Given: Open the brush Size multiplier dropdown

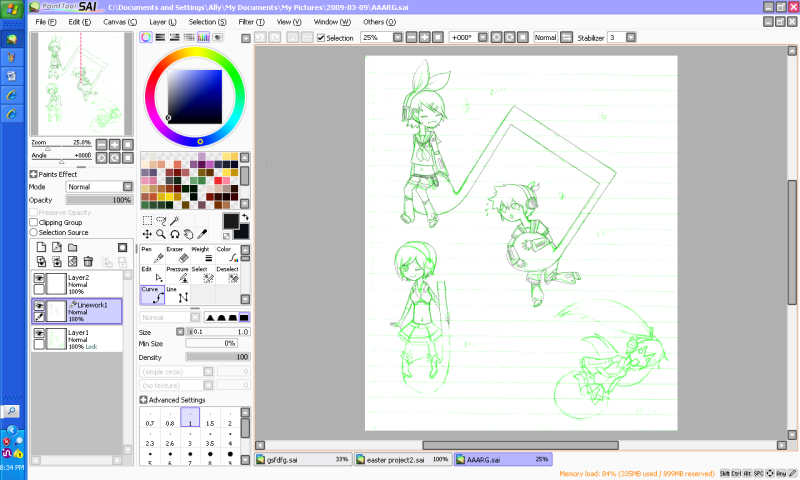Looking at the screenshot, I should click(x=180, y=332).
